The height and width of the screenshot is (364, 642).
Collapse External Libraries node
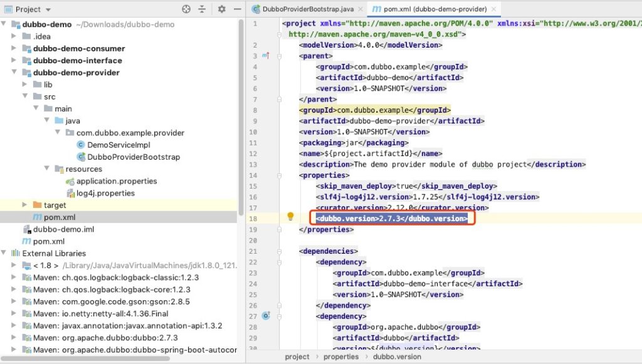coord(4,253)
